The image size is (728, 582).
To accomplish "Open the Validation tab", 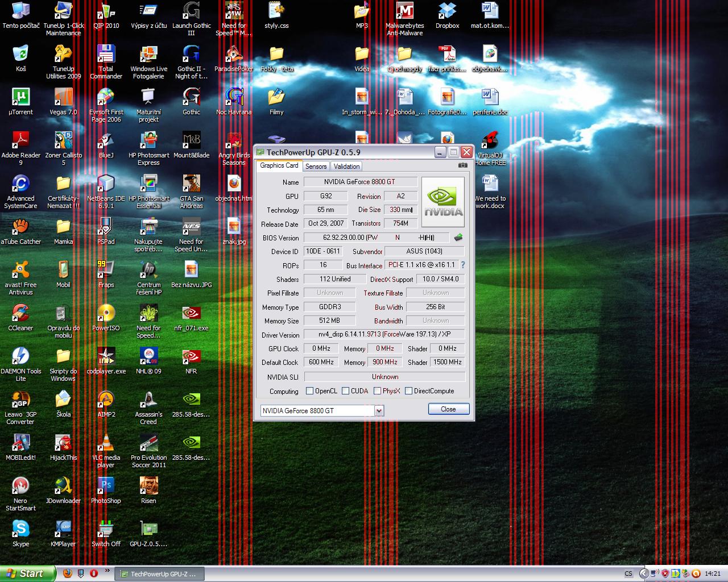I will pyautogui.click(x=346, y=167).
